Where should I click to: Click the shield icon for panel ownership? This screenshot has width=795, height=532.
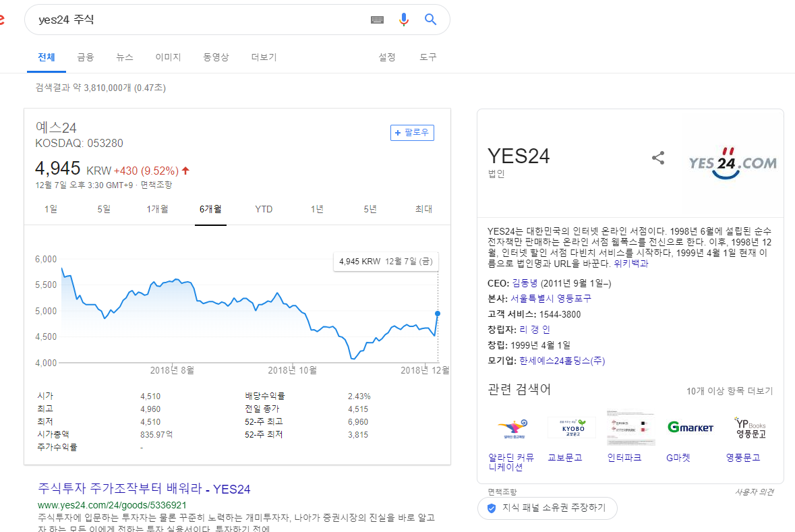point(491,508)
